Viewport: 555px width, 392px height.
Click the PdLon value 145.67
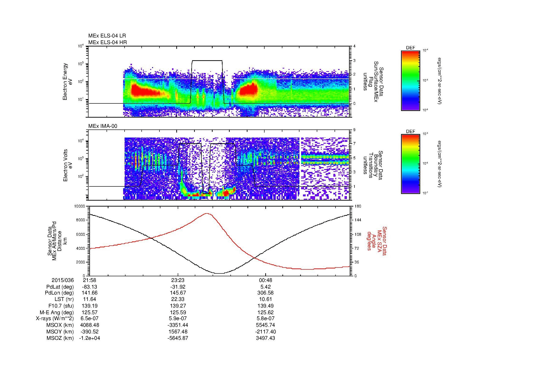[x=178, y=293]
